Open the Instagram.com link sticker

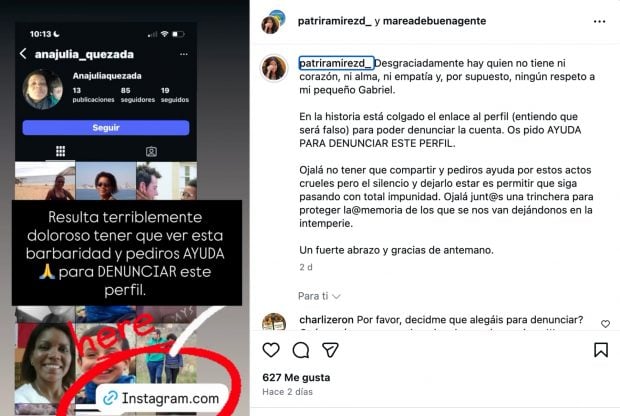[x=163, y=398]
